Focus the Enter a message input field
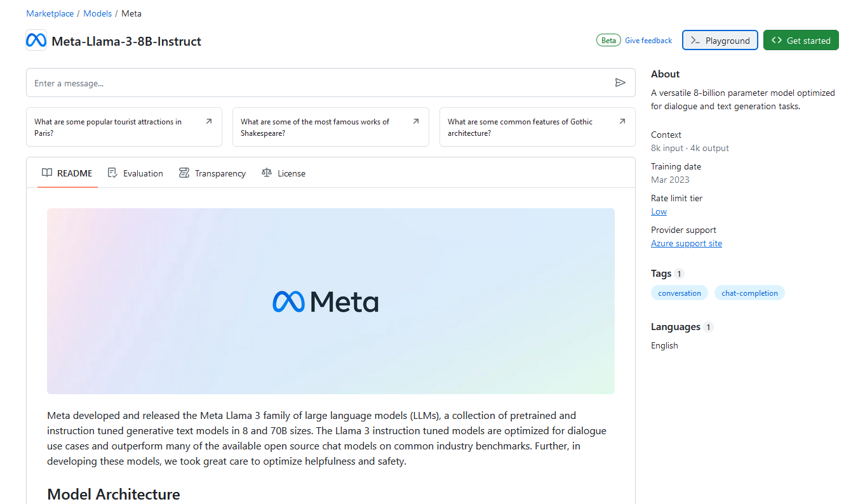The image size is (851, 504). (x=331, y=83)
